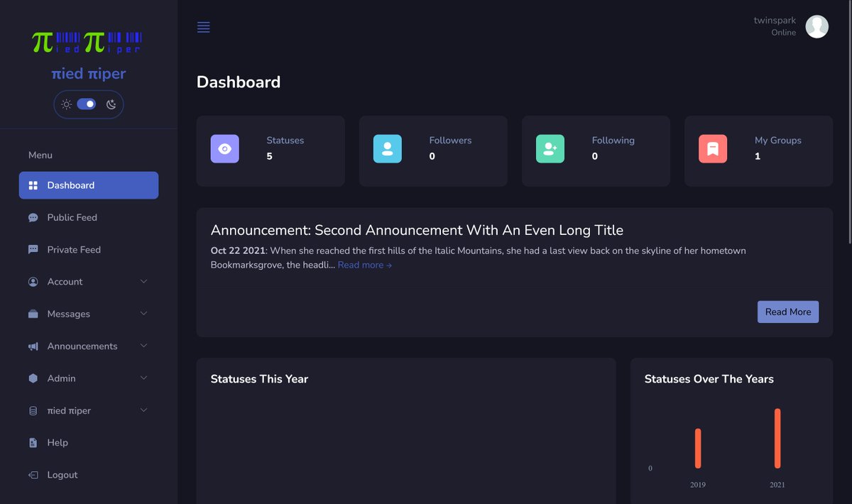Open the twinspark user avatar

(x=816, y=26)
